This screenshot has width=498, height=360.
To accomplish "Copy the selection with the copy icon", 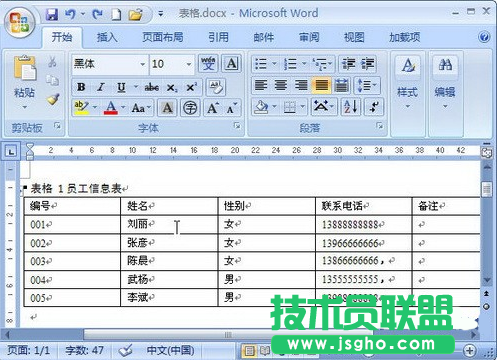I will pyautogui.click(x=52, y=80).
